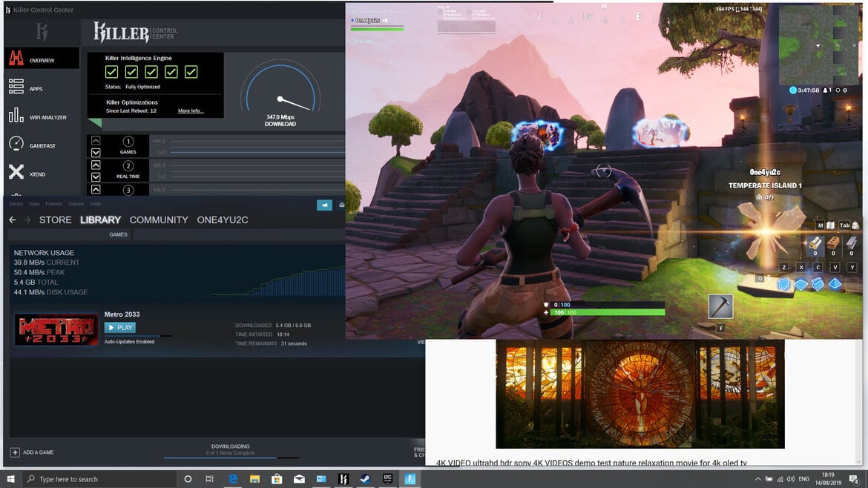868x488 pixels.
Task: Open volume control in system tray
Action: pyautogui.click(x=791, y=479)
